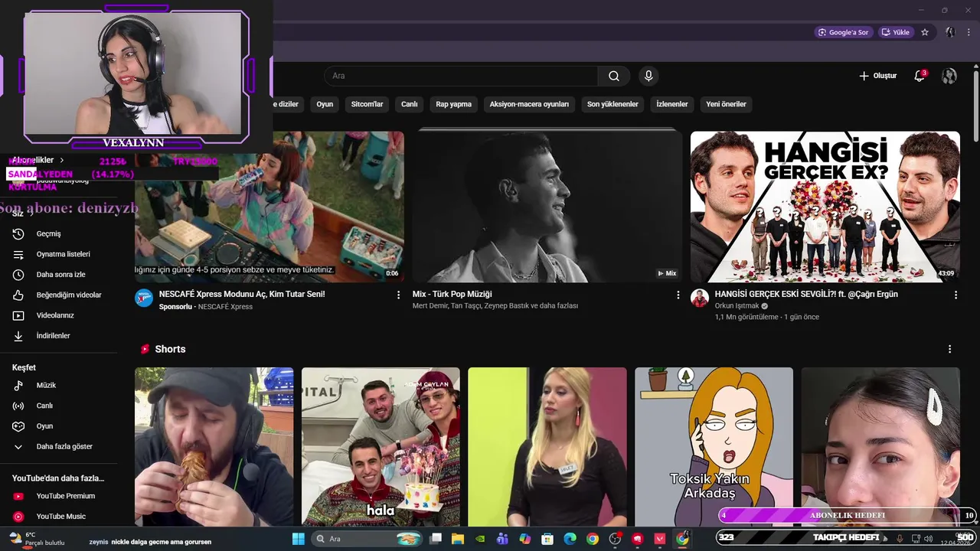Open the Orkun Işıtmak channel name link
Viewport: 980px width, 551px height.
pyautogui.click(x=737, y=306)
